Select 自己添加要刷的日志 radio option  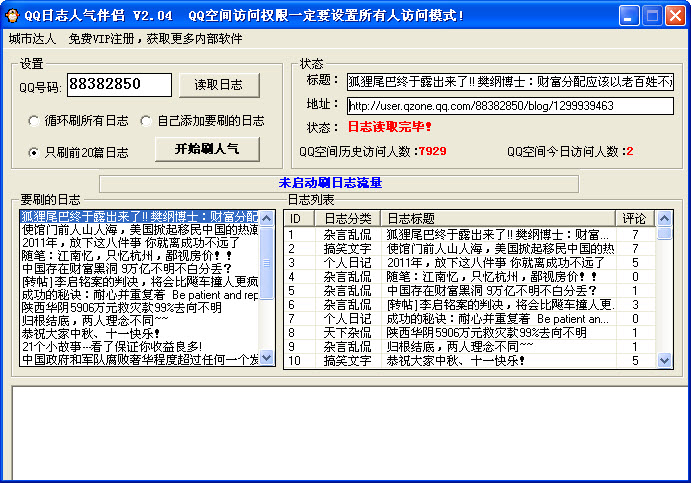146,121
